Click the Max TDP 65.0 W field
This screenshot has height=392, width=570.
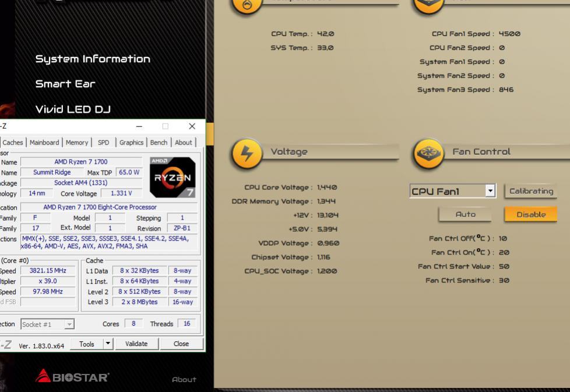tap(129, 172)
